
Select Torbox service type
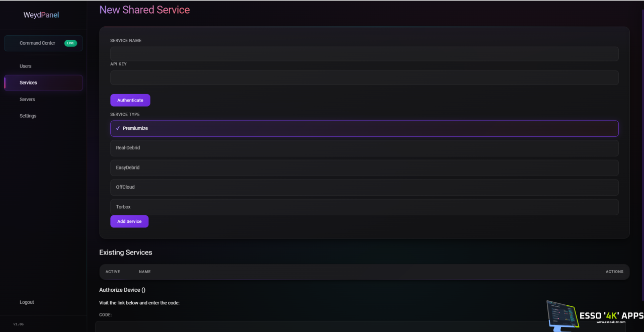(x=364, y=207)
